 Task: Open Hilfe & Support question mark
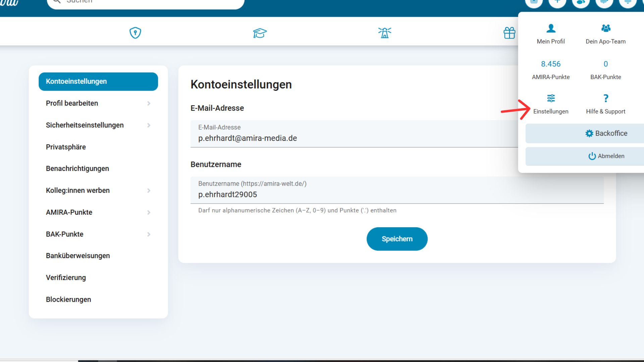coord(605,98)
